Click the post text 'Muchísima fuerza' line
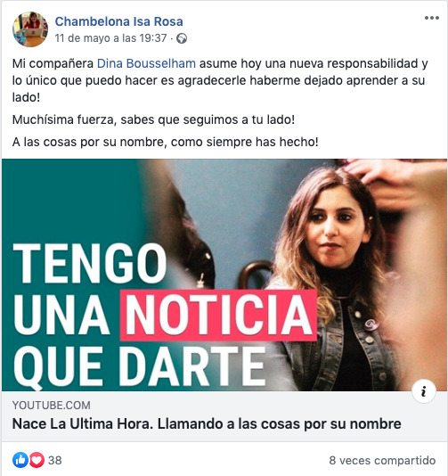 [x=153, y=119]
